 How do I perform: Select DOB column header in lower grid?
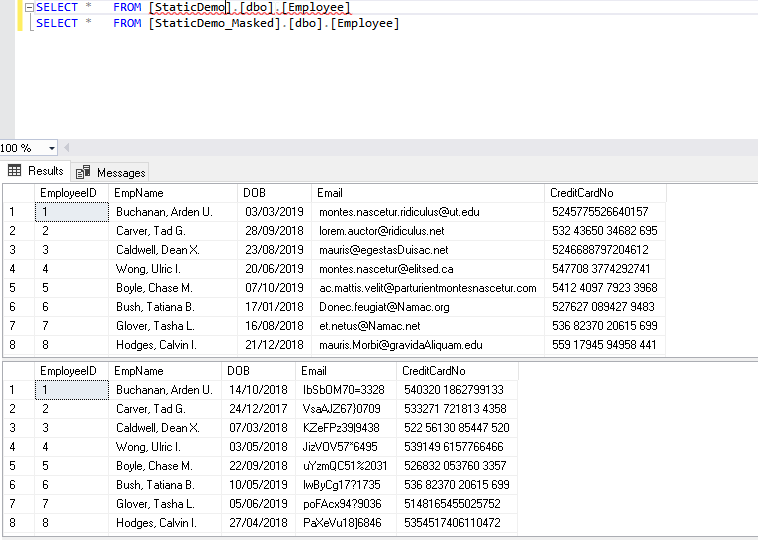(x=240, y=371)
